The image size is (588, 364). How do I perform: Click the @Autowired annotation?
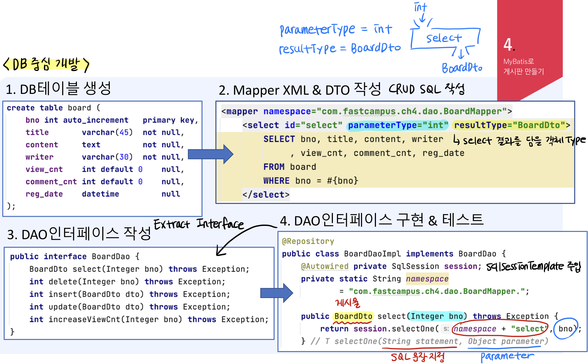(x=325, y=266)
